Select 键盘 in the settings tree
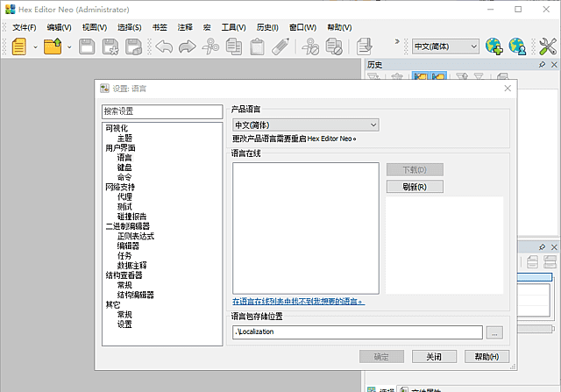Image resolution: width=561 pixels, height=392 pixels. [124, 167]
